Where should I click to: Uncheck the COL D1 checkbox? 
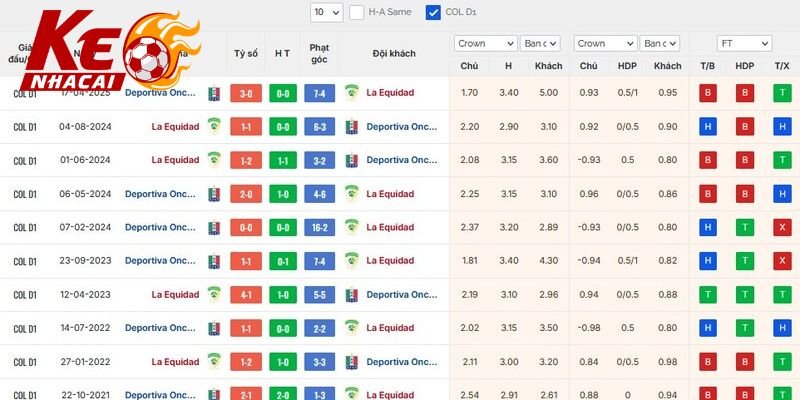pyautogui.click(x=433, y=13)
